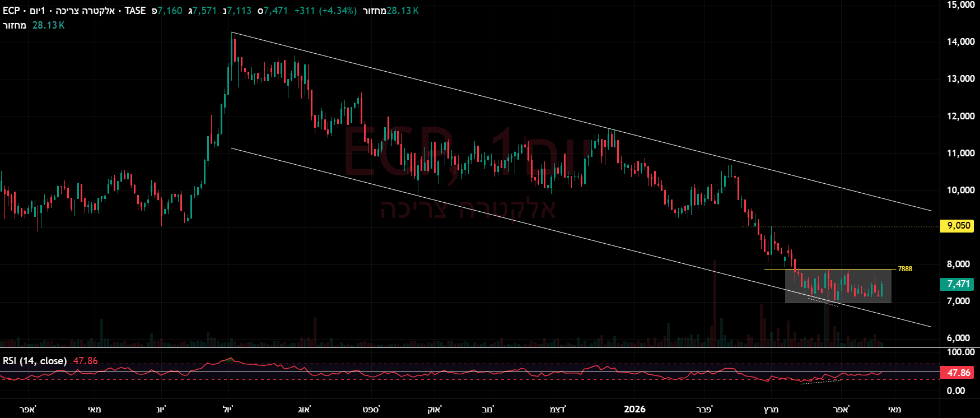Click the ספט' month label on time axis

coord(371,410)
